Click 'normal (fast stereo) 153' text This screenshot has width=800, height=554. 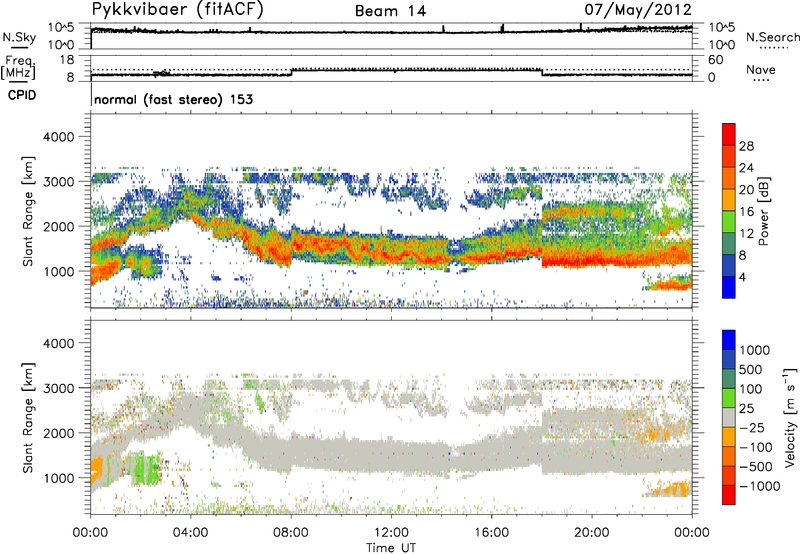pyautogui.click(x=173, y=99)
